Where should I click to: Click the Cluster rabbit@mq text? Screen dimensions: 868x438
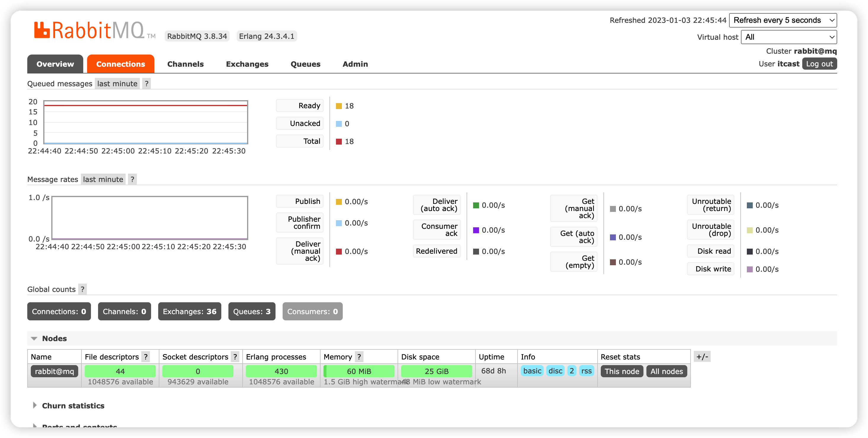pyautogui.click(x=801, y=51)
